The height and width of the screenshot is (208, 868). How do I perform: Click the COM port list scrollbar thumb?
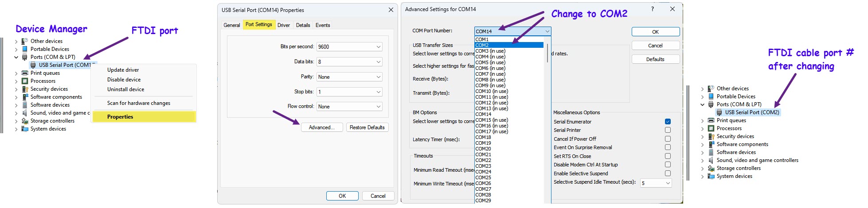coord(547,53)
